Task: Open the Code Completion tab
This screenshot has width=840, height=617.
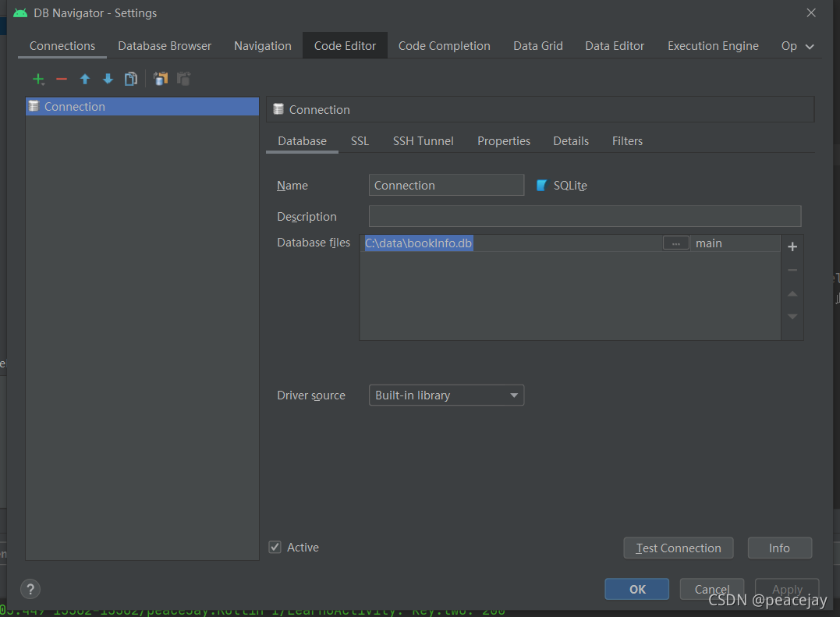Action: point(444,46)
